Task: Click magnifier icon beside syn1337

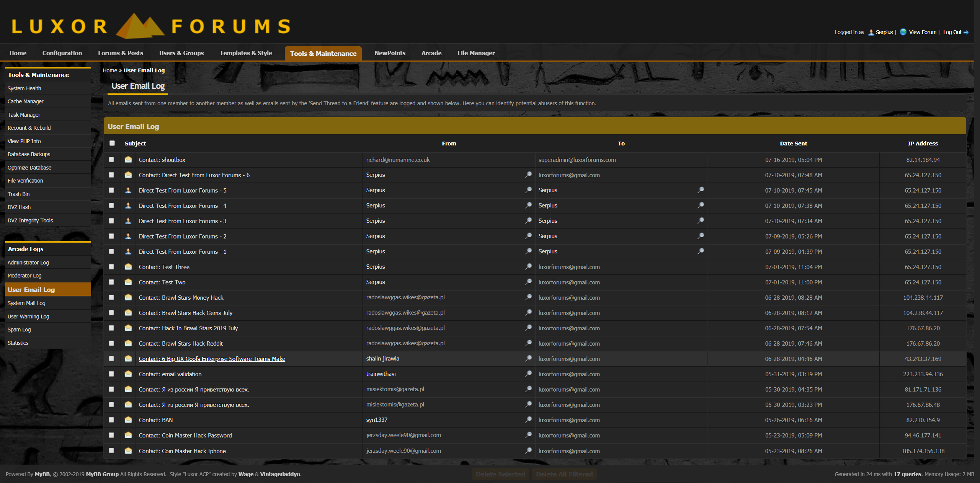Action: pyautogui.click(x=528, y=420)
